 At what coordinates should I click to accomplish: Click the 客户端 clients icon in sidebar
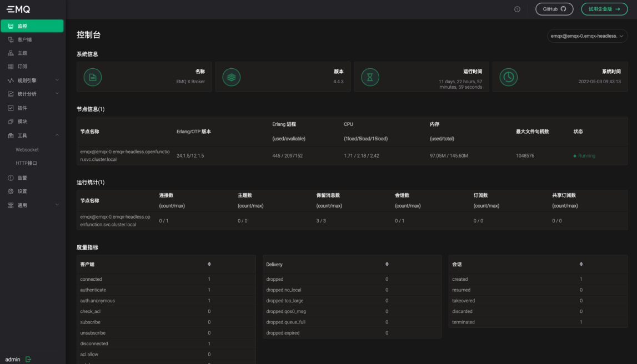tap(9, 39)
